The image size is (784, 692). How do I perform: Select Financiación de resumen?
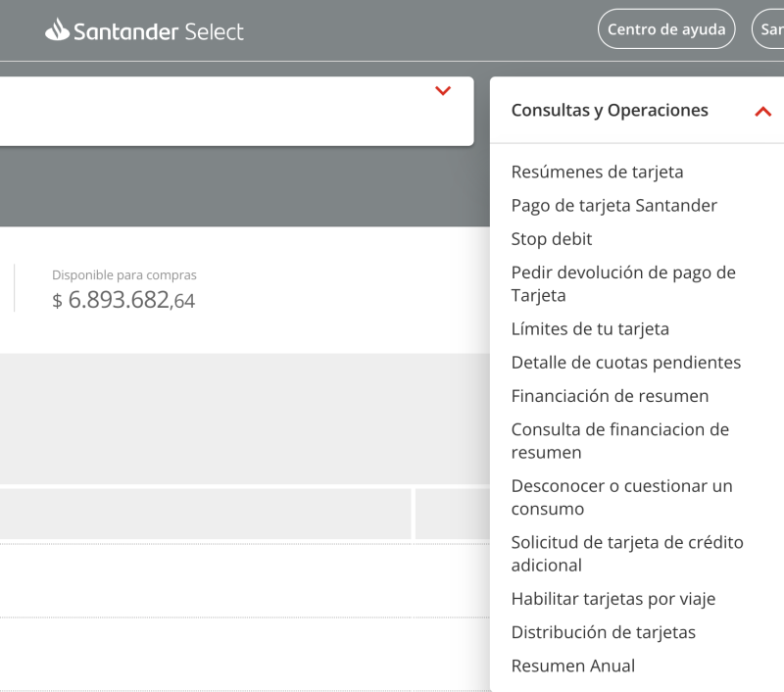pyautogui.click(x=610, y=395)
